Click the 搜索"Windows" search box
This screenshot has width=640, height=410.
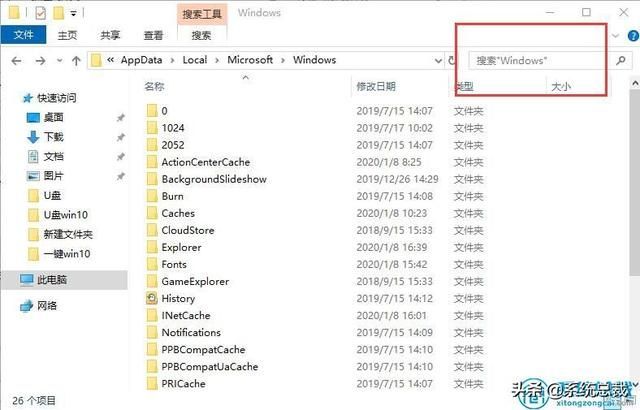click(x=539, y=61)
